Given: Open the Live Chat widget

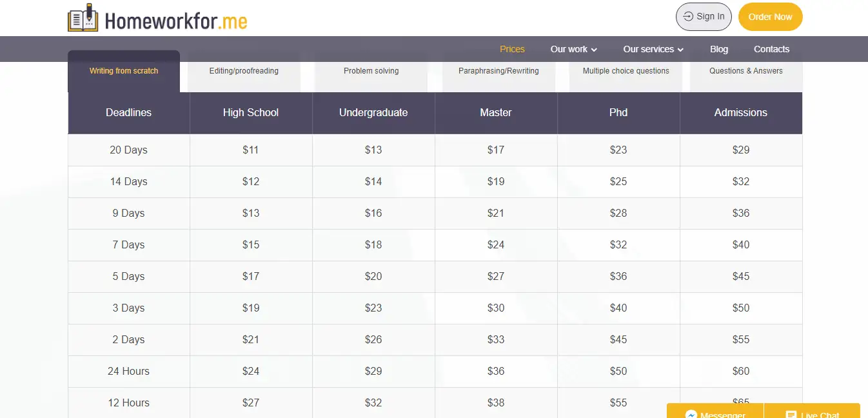Looking at the screenshot, I should pos(812,413).
